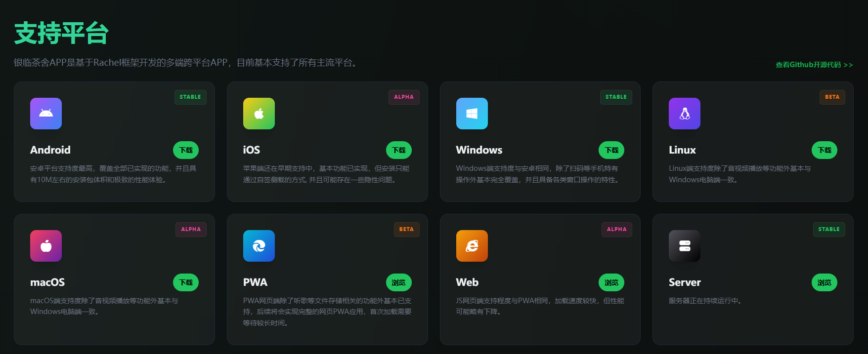Screen dimensions: 868x354
Task: Click the Android description starting 安卓平台支持度最高
Action: pyautogui.click(x=113, y=174)
